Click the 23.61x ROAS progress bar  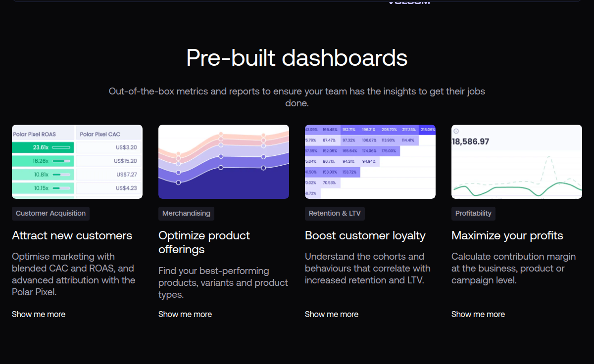point(61,147)
